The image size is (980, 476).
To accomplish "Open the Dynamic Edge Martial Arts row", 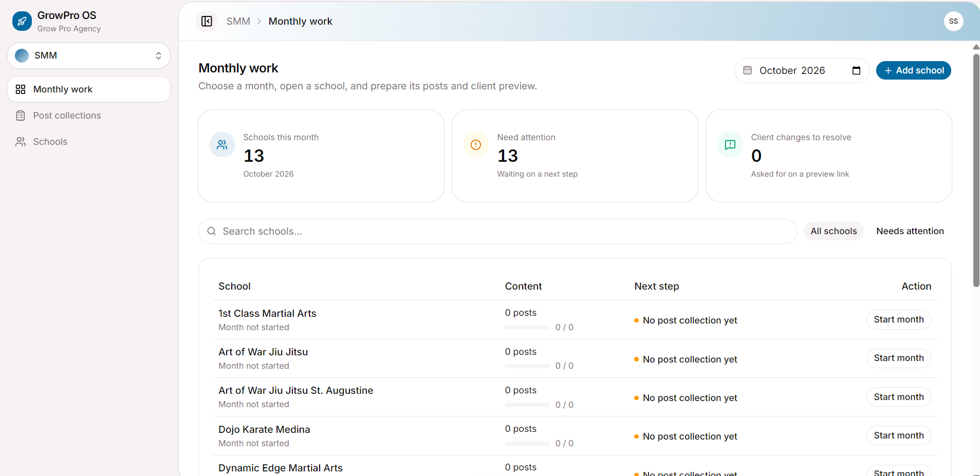I will 575,466.
